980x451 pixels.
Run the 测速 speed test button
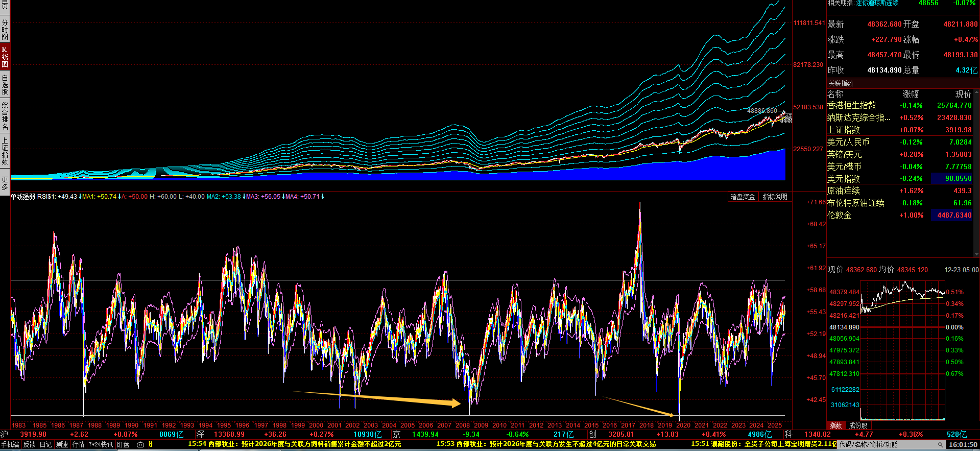[62, 445]
